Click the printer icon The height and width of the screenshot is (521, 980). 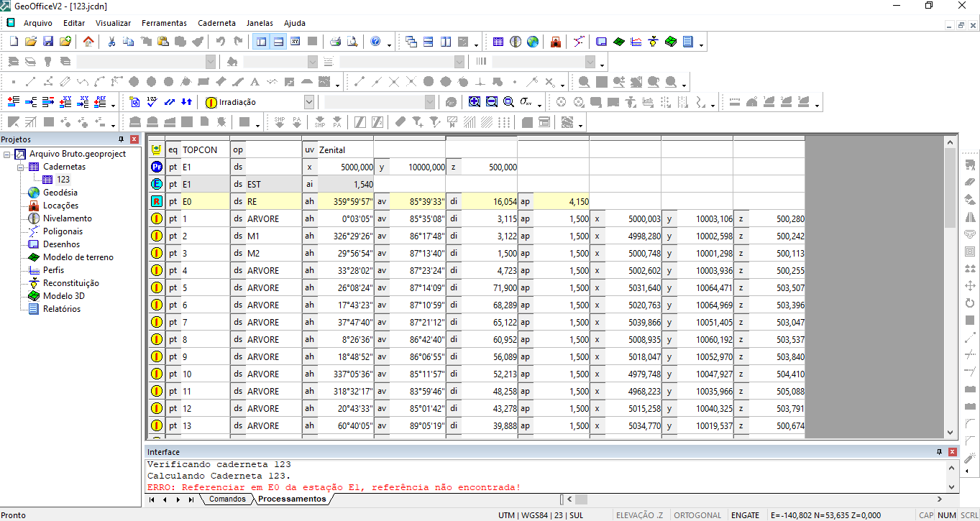point(335,42)
